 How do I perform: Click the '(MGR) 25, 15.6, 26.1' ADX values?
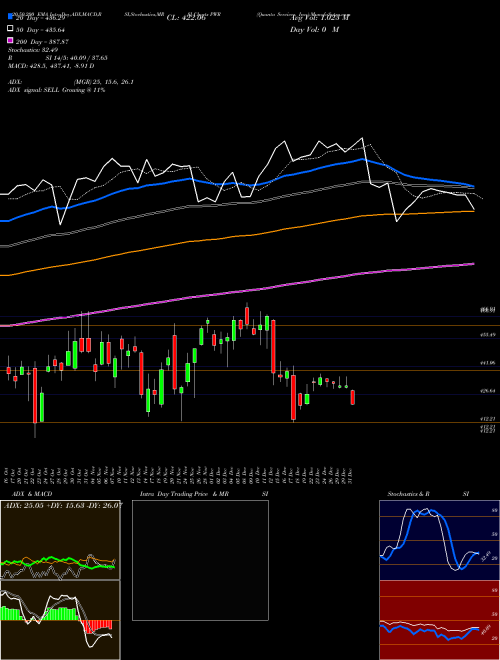[104, 82]
